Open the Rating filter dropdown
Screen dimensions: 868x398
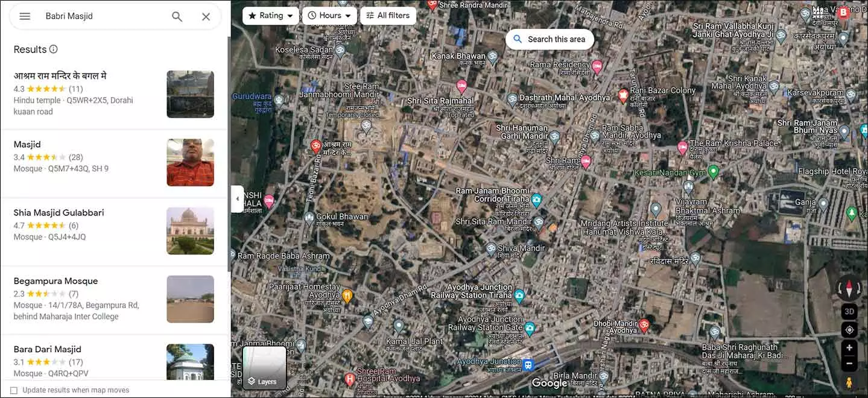tap(271, 16)
